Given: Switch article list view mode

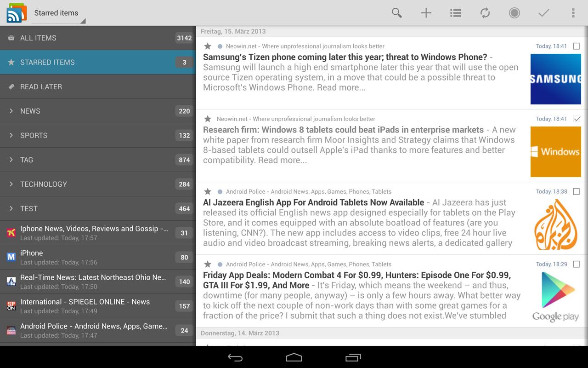Looking at the screenshot, I should (x=455, y=13).
